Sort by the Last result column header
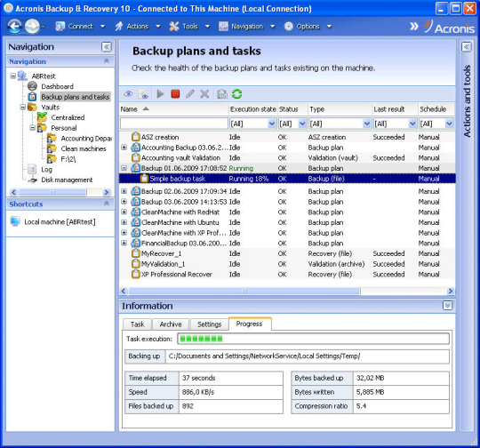 pyautogui.click(x=395, y=109)
